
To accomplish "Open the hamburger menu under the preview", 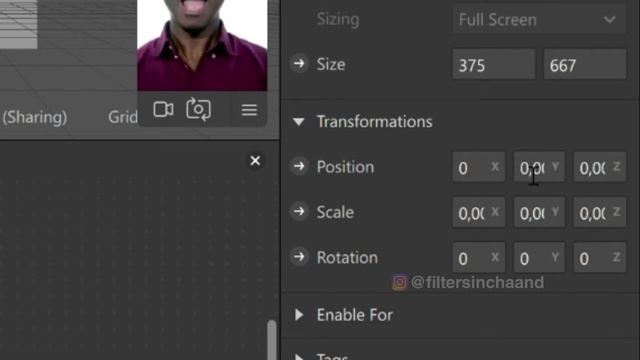I will 249,110.
